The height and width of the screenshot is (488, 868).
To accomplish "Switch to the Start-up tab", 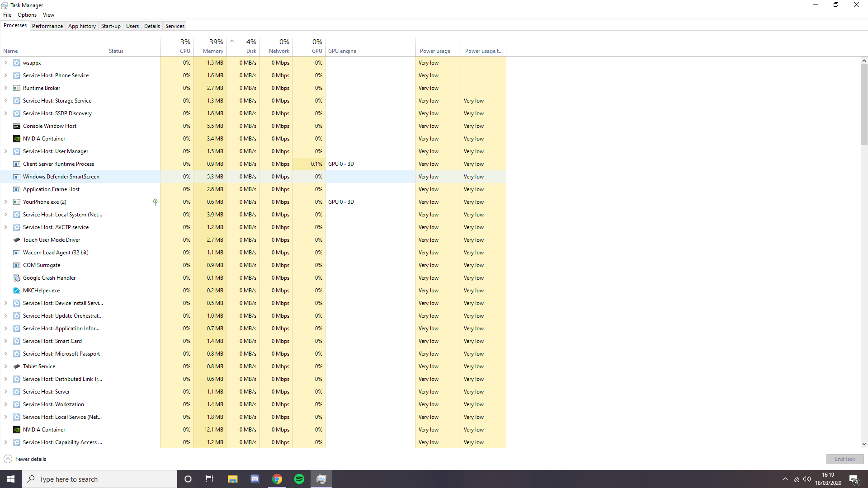I will (x=111, y=26).
